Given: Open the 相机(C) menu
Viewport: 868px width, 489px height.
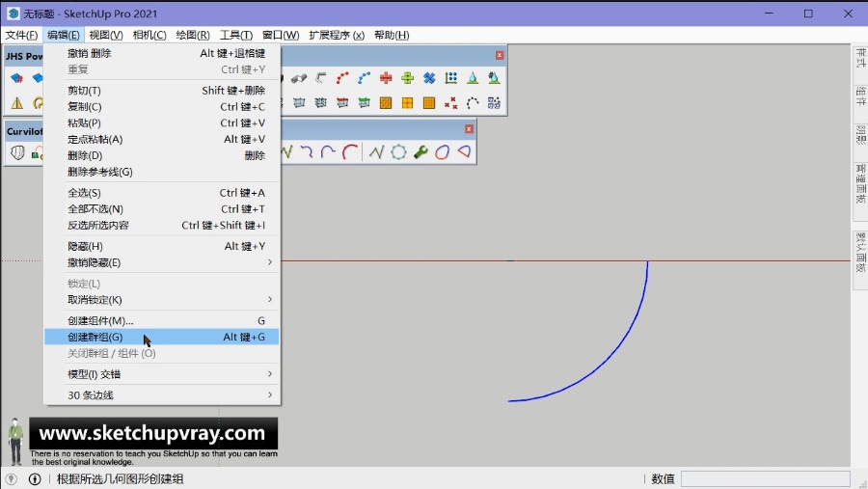Looking at the screenshot, I should (x=149, y=35).
